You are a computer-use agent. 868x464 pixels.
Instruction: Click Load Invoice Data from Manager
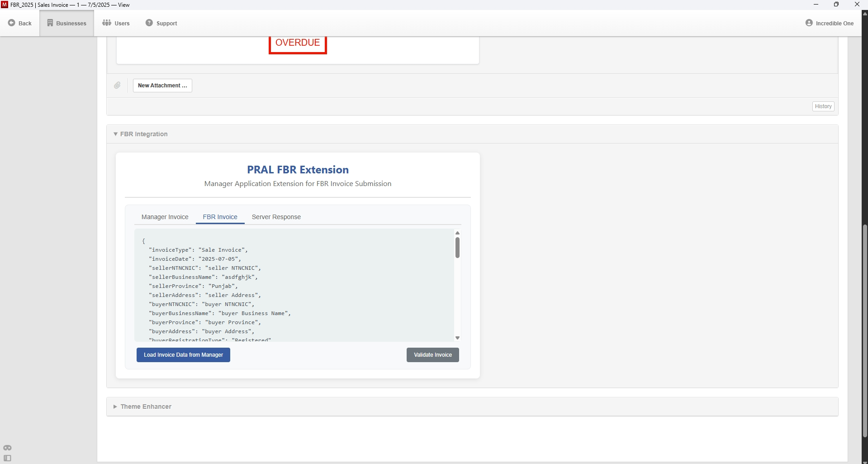click(x=183, y=355)
